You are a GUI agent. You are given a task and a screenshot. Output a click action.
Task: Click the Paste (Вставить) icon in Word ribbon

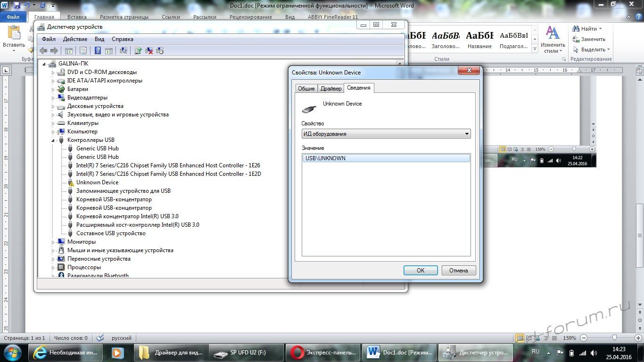click(14, 33)
